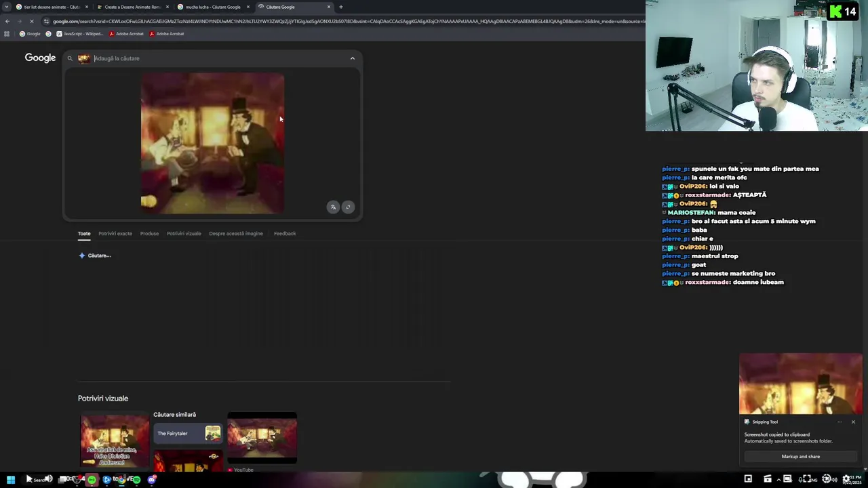868x488 pixels.
Task: Click 'The Fairytaler' similar search chip
Action: coord(188,433)
